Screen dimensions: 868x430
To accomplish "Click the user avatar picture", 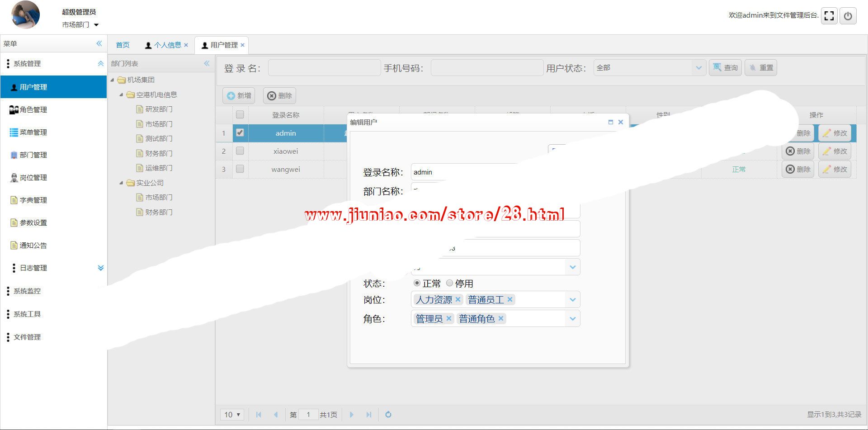I will point(25,15).
